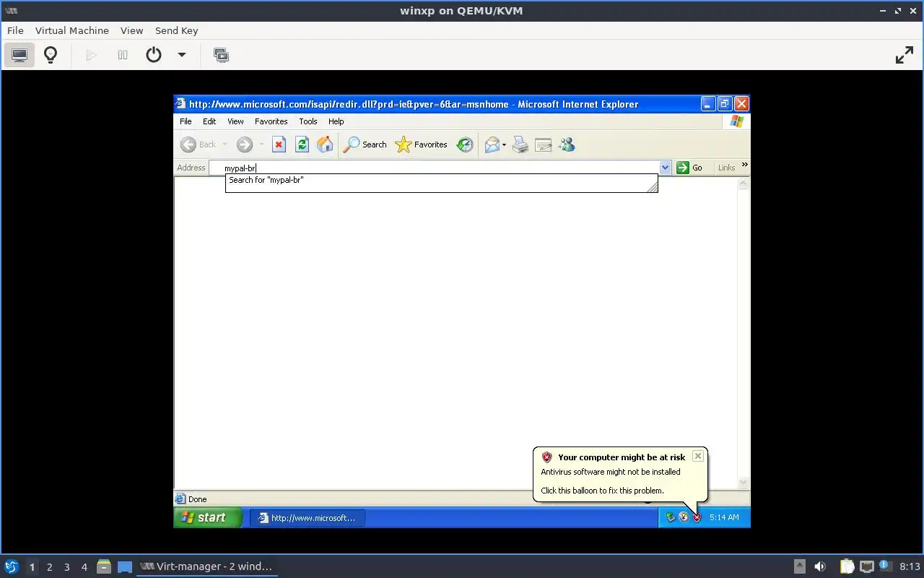Viewport: 924px width, 578px height.
Task: Open the shutdown options dropdown arrow
Action: tap(182, 55)
